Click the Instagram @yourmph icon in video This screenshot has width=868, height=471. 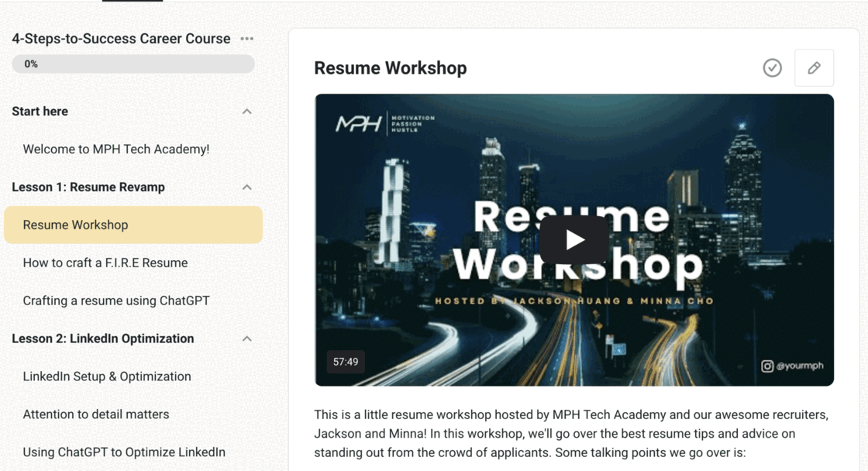coord(767,366)
